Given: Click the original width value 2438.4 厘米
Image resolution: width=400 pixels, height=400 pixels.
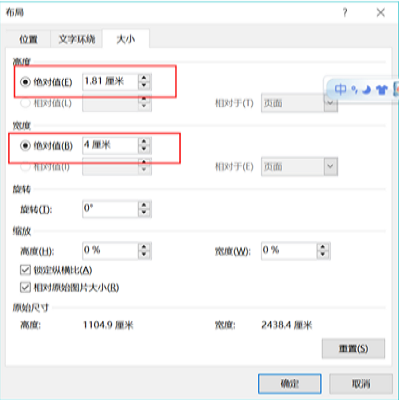Looking at the screenshot, I should (287, 325).
